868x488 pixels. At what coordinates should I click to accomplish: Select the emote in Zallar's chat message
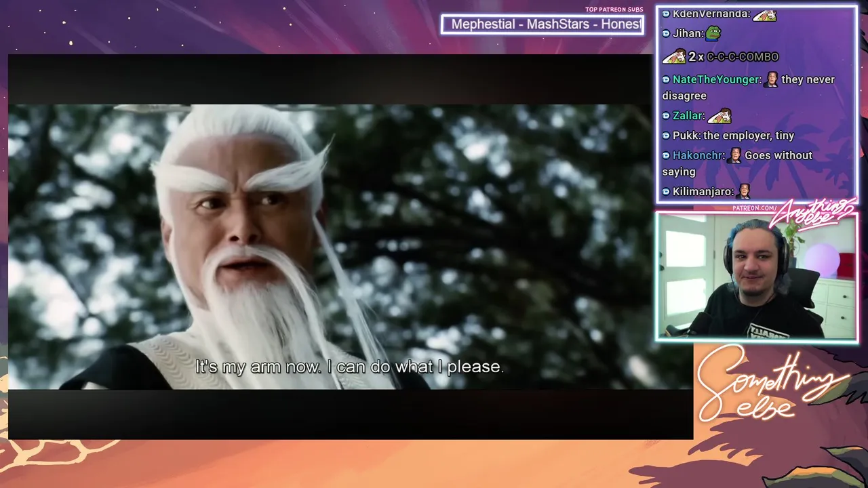(x=719, y=116)
